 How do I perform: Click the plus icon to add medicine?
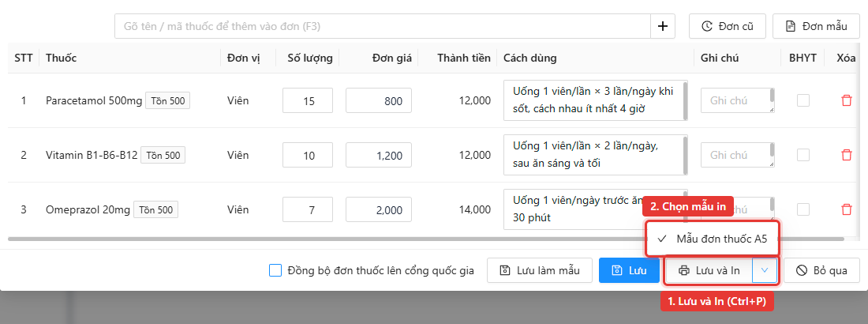[663, 26]
